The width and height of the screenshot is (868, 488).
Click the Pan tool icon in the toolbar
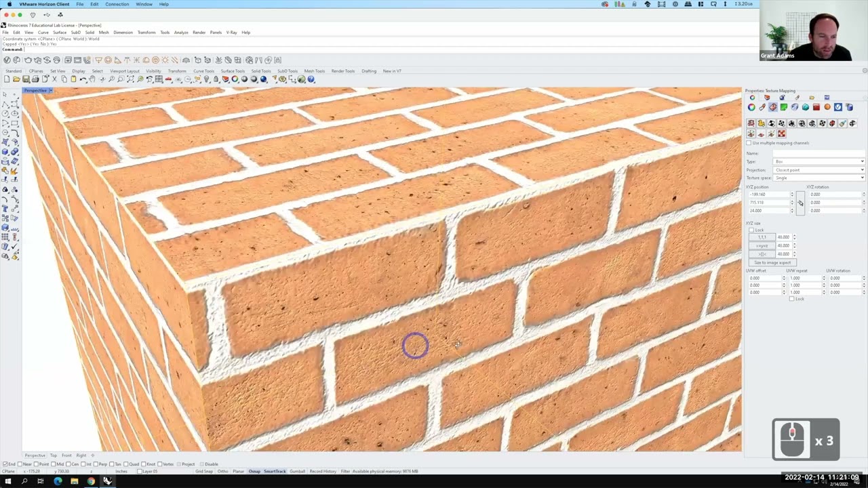pyautogui.click(x=92, y=79)
